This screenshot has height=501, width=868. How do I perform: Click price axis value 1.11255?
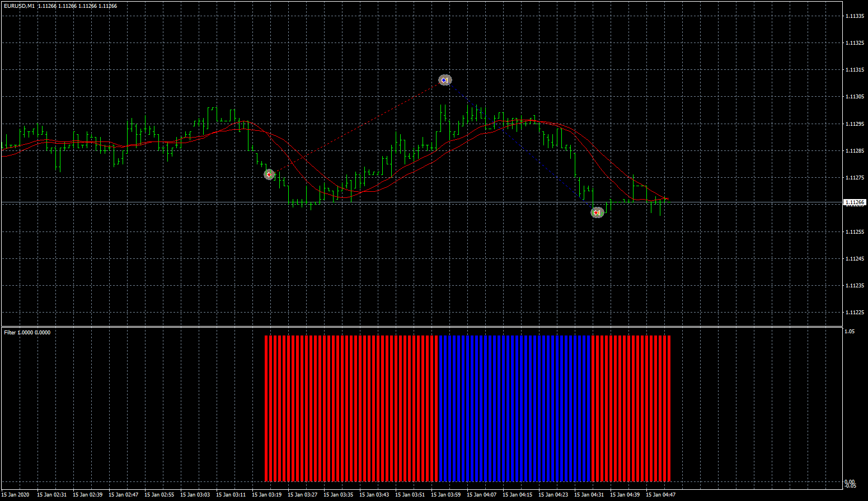854,231
